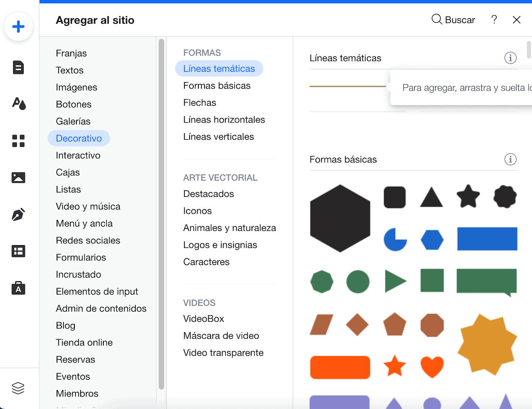This screenshot has width=532, height=409.
Task: Select the Decorativo category
Action: click(x=79, y=138)
